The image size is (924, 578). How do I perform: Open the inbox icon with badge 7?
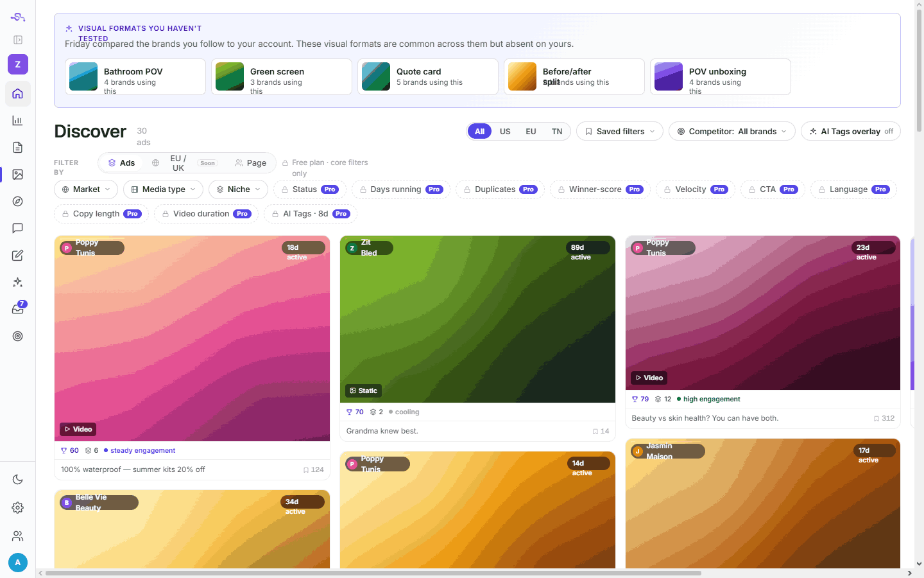pyautogui.click(x=17, y=310)
